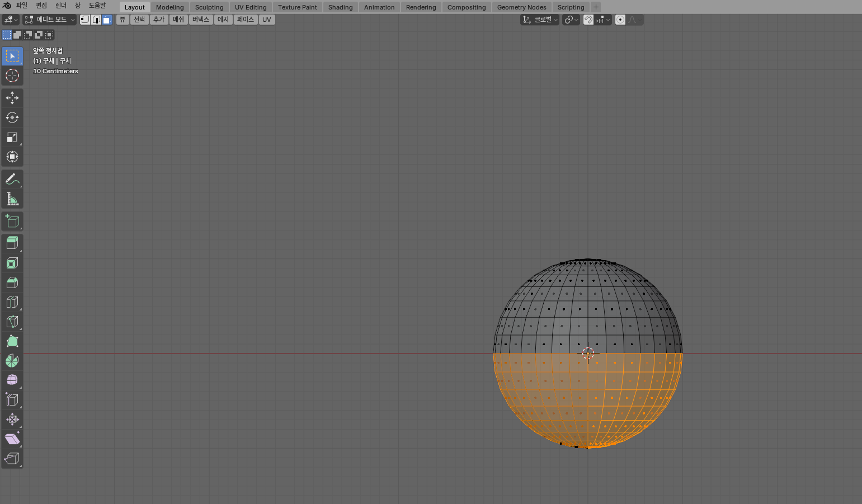Pick the Edge Slide tool

[x=12, y=400]
